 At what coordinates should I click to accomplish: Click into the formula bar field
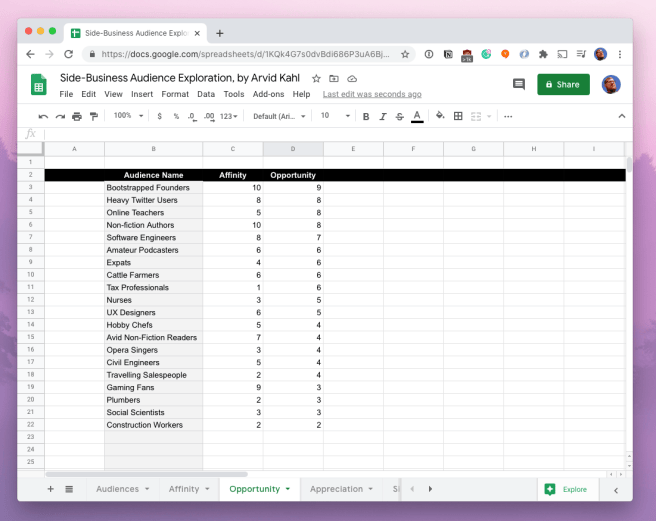click(337, 134)
